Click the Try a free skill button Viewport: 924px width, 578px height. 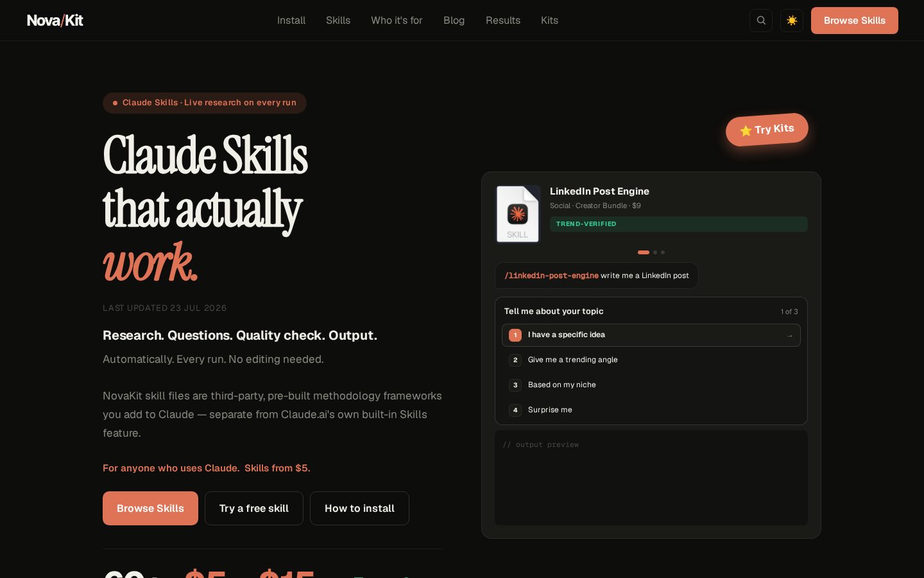pos(254,508)
